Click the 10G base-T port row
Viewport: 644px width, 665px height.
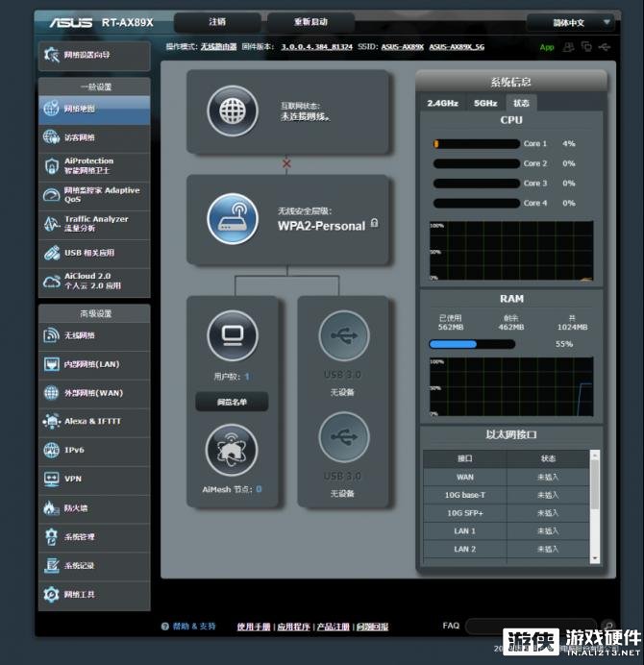pos(507,495)
